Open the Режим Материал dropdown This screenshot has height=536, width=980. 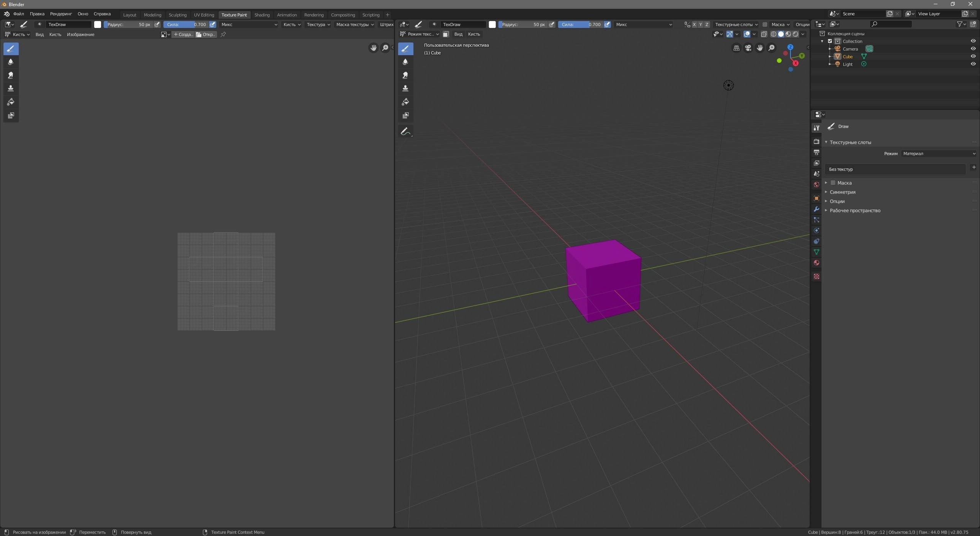[x=939, y=154]
